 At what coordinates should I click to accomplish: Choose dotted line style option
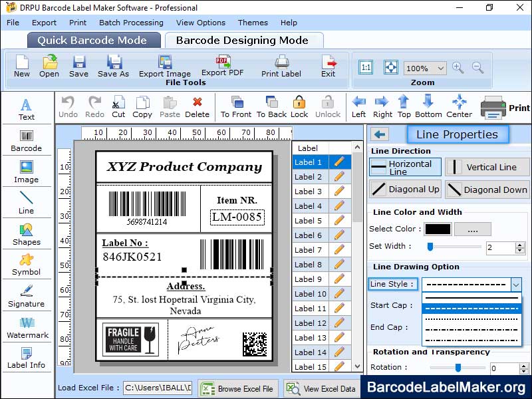(471, 319)
